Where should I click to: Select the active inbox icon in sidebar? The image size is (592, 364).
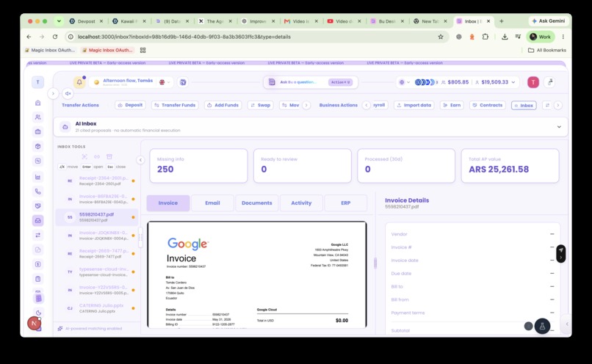click(37, 221)
